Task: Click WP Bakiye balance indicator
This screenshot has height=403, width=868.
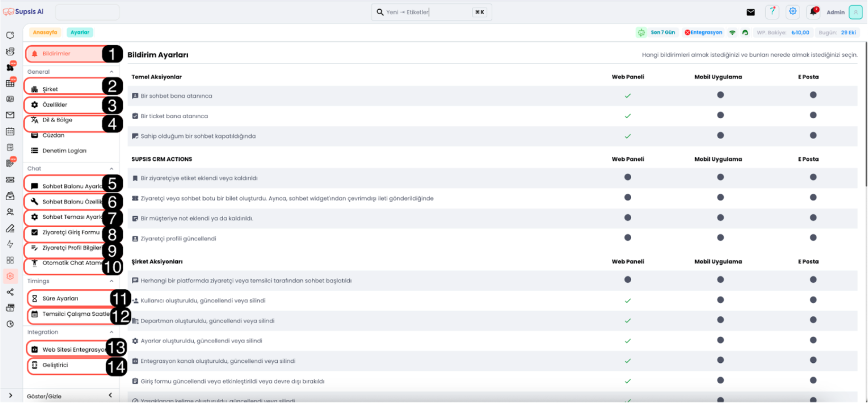Action: click(783, 32)
